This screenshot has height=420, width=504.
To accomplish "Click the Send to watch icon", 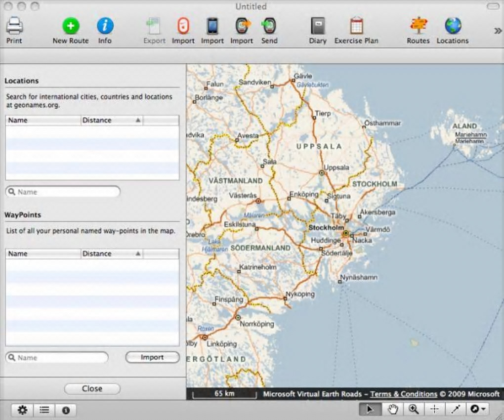I will click(x=269, y=26).
